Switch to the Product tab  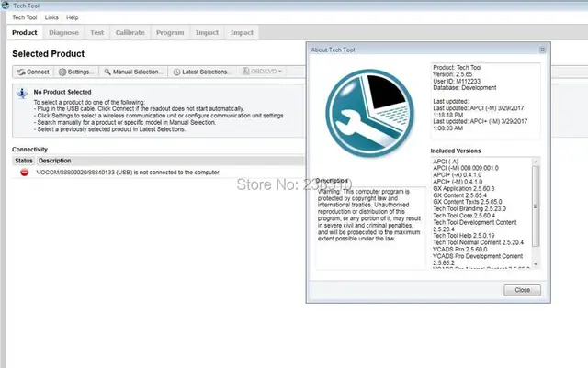pyautogui.click(x=25, y=33)
